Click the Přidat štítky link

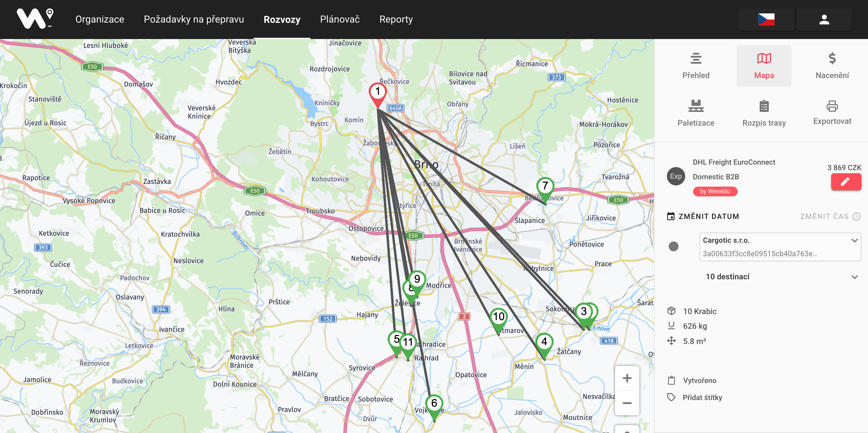[x=702, y=397]
